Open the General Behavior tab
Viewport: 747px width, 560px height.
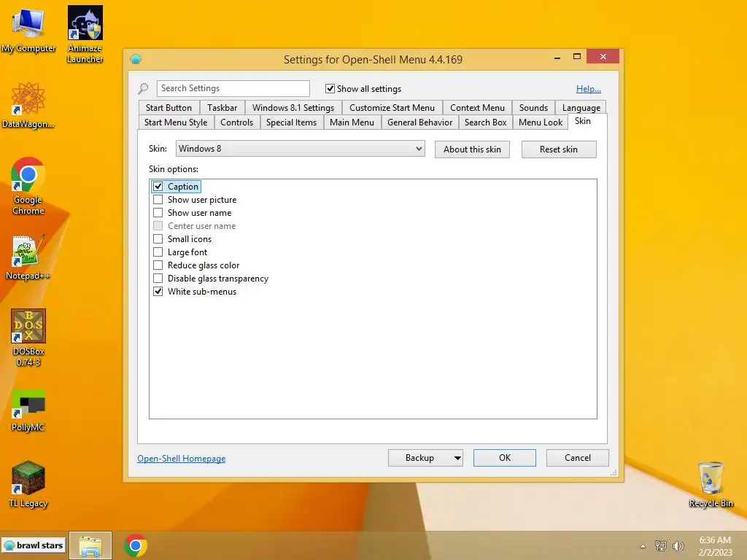[419, 122]
